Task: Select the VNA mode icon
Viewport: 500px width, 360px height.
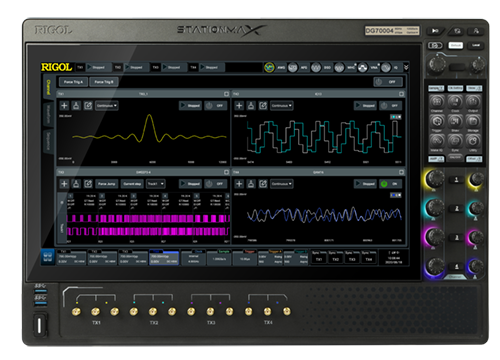Action: click(363, 68)
